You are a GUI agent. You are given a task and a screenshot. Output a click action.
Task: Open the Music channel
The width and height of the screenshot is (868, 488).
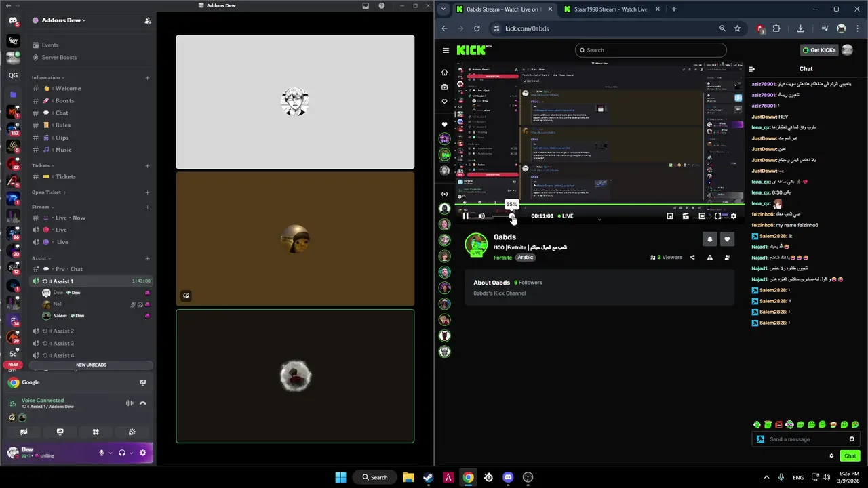[x=90, y=150]
